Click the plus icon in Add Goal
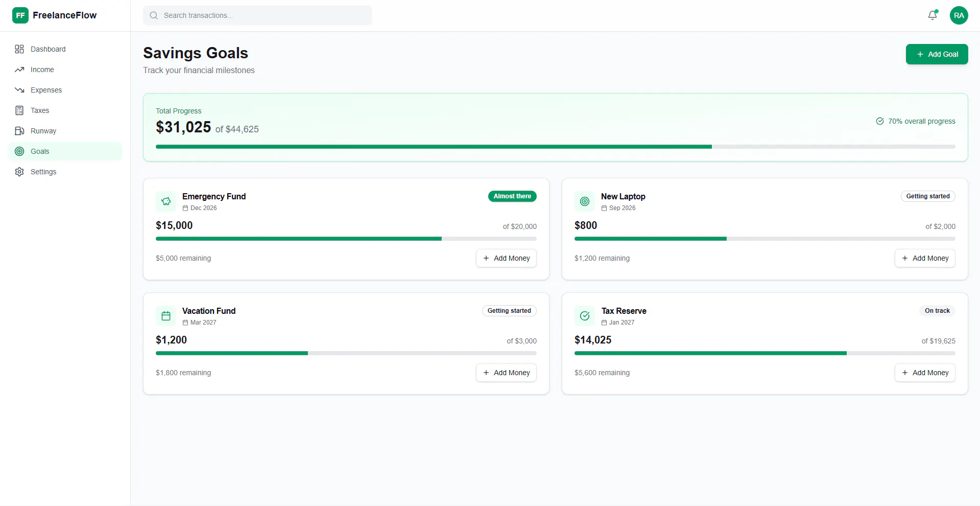Screen dimensions: 980x506 [x=920, y=54]
